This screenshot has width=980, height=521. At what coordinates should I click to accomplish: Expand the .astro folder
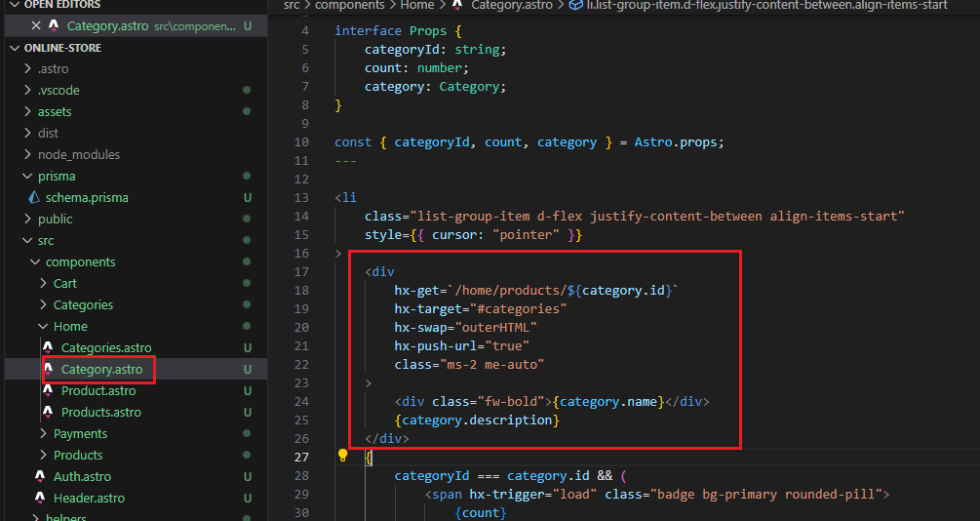click(x=27, y=69)
